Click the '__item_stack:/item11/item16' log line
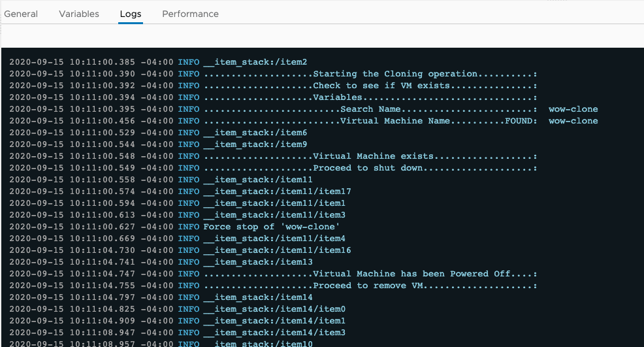The image size is (644, 347). (x=277, y=250)
